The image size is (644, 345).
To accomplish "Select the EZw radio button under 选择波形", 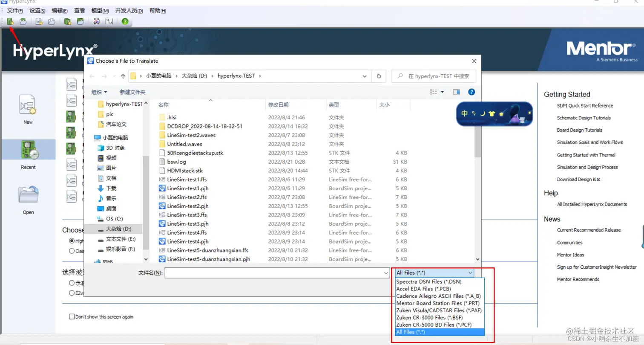I will [x=72, y=293].
